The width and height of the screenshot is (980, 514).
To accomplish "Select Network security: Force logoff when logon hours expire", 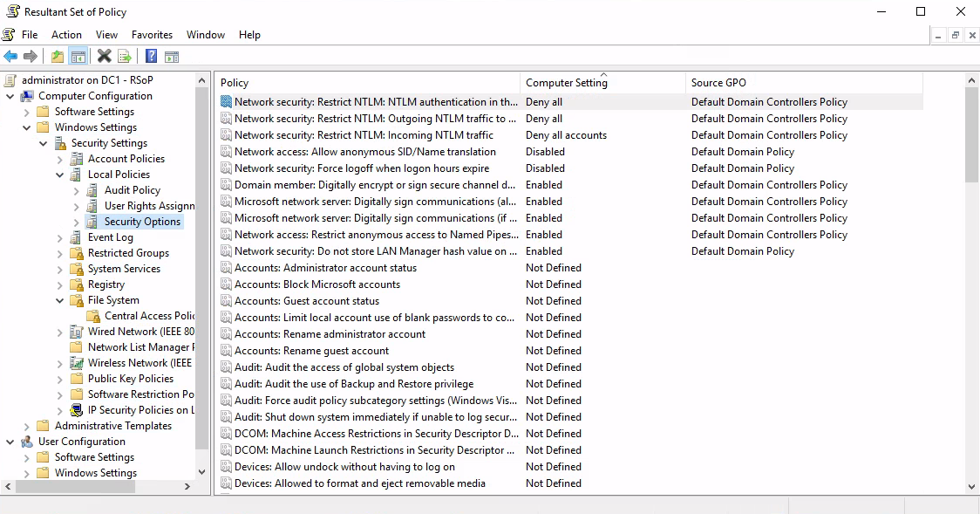I will [x=362, y=168].
